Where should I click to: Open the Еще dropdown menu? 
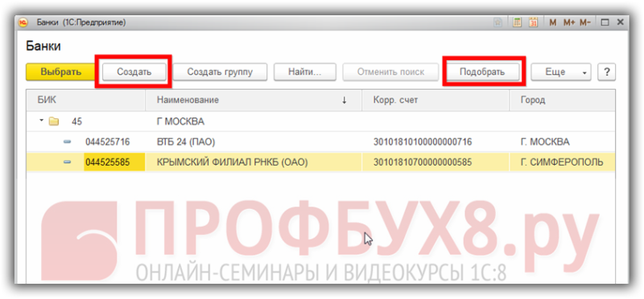click(x=561, y=72)
